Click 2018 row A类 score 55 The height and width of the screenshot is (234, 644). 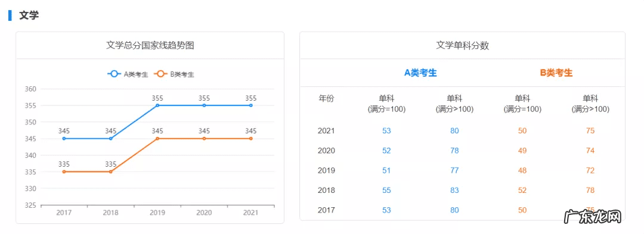point(386,191)
